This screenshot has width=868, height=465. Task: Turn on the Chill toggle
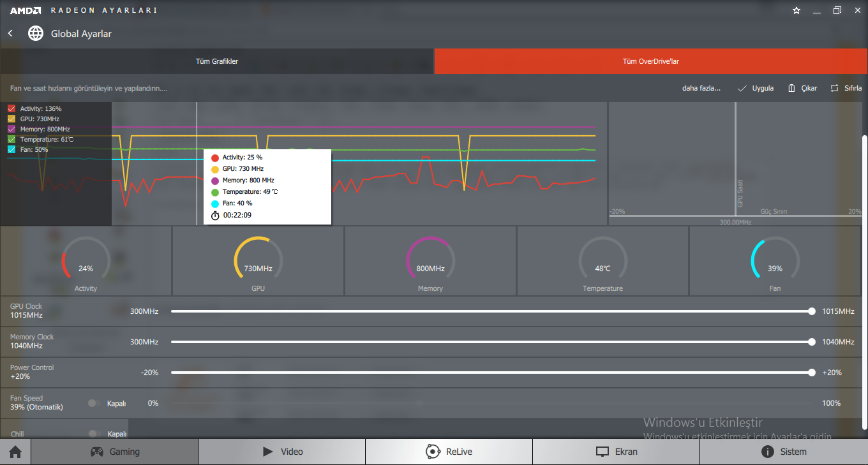coord(94,434)
